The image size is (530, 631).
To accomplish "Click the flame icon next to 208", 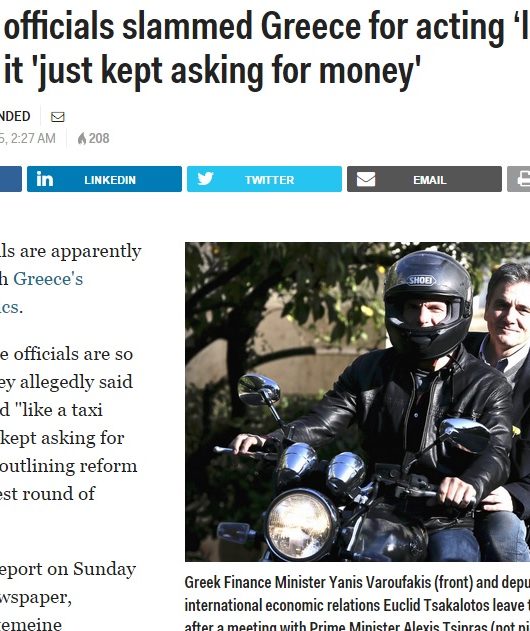I will click(82, 138).
